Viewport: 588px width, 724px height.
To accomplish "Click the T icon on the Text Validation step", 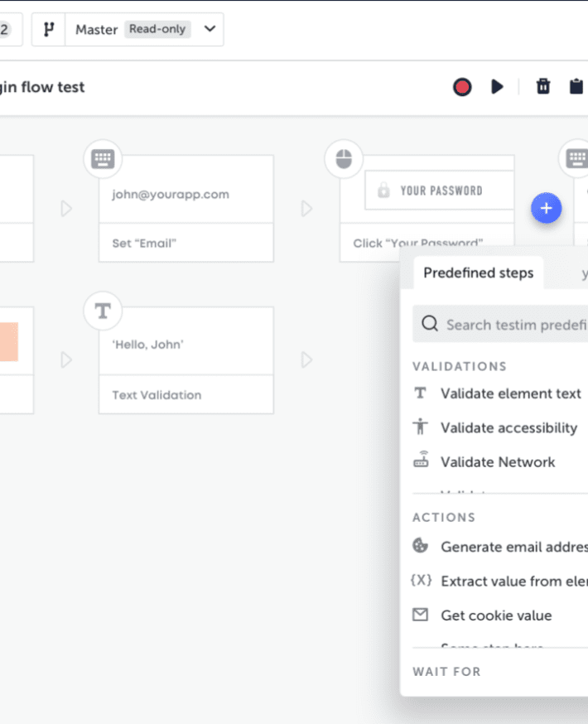I will coord(103,311).
